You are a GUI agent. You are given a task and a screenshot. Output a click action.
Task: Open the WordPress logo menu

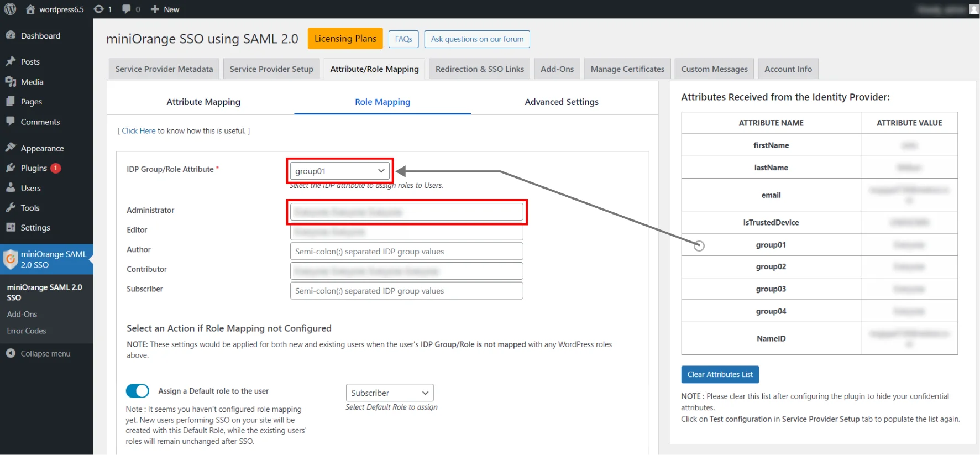pos(10,9)
